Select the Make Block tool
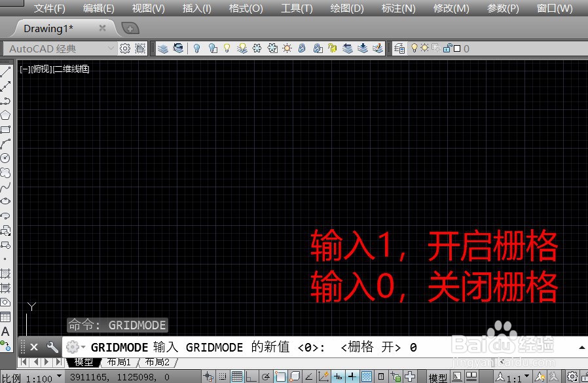The width and height of the screenshot is (588, 383). pyautogui.click(x=5, y=245)
